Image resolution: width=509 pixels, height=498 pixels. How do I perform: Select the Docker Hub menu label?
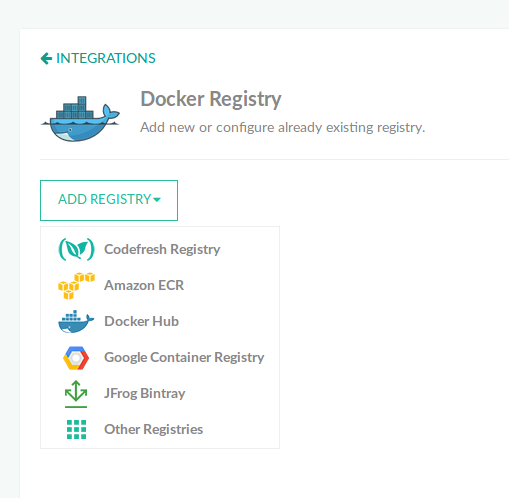141,321
